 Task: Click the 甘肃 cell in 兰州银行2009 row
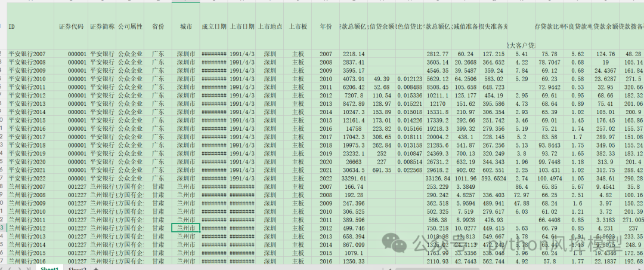157,203
